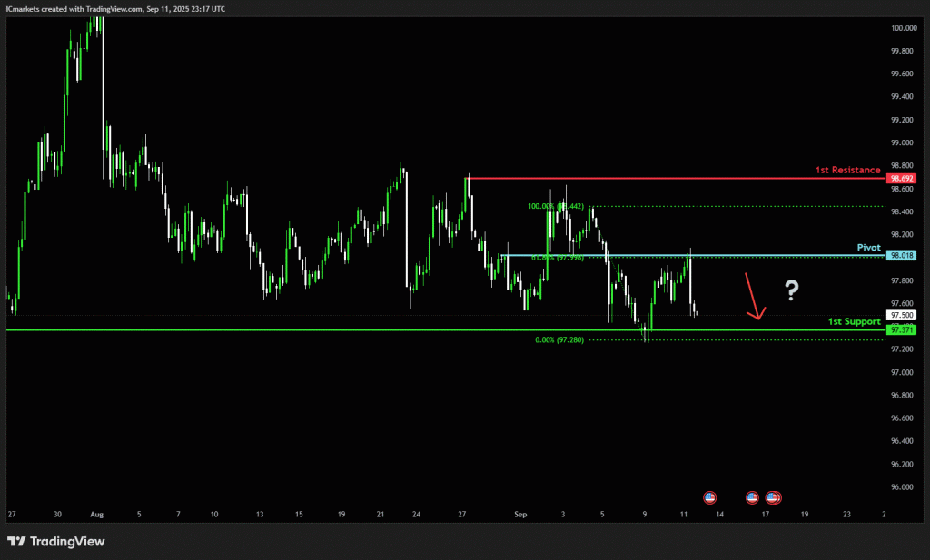Click the '14' date axis label
Screen dimensions: 930x560
click(x=719, y=515)
